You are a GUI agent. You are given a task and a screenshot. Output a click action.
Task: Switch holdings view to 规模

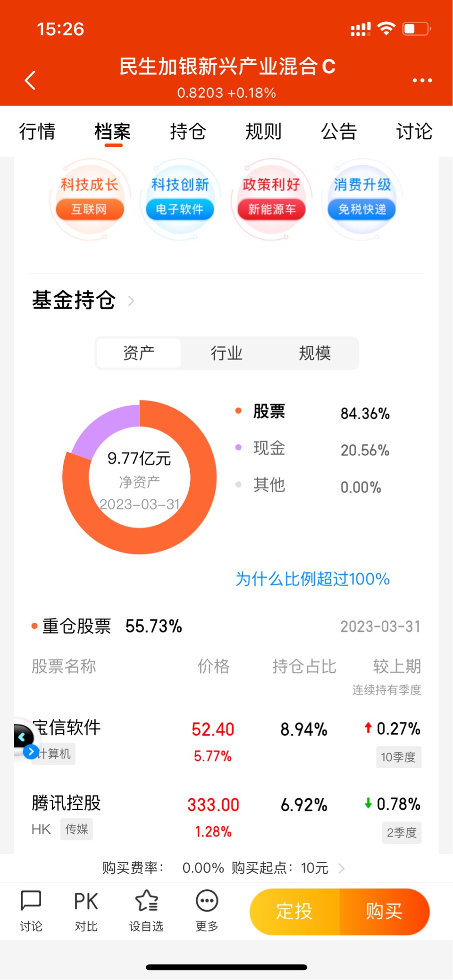[315, 353]
